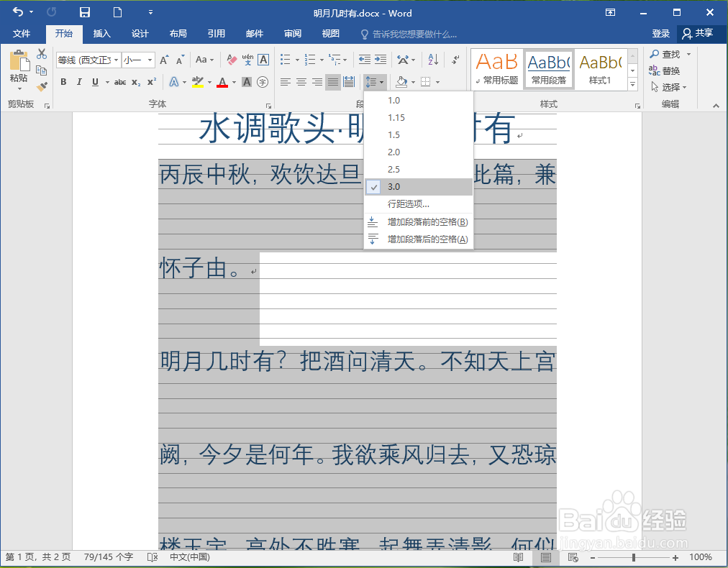Open the Find (查找) tool
Image resolution: width=728 pixels, height=568 pixels.
click(x=669, y=53)
